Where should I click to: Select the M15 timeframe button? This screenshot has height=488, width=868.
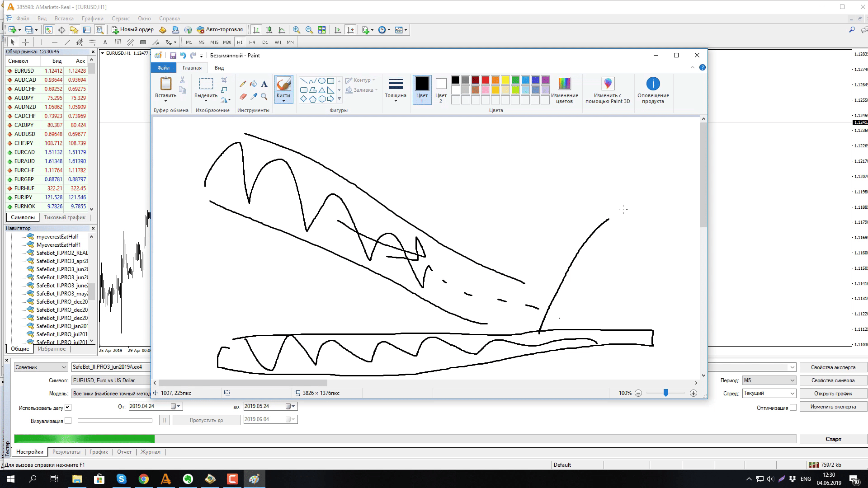pos(214,42)
